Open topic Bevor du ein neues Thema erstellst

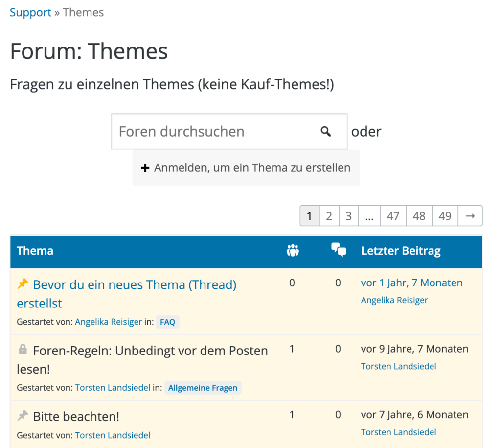click(x=135, y=285)
